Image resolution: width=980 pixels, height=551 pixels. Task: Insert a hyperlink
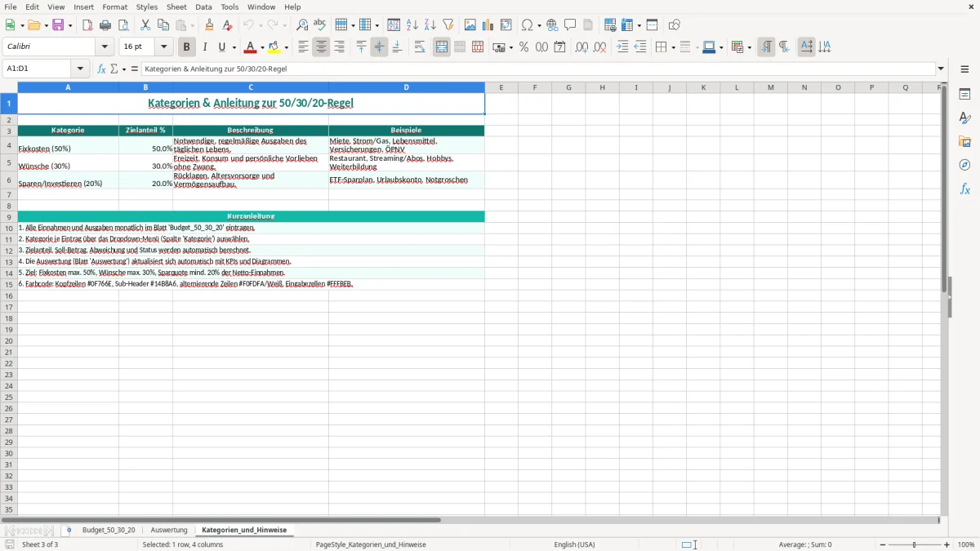point(552,25)
